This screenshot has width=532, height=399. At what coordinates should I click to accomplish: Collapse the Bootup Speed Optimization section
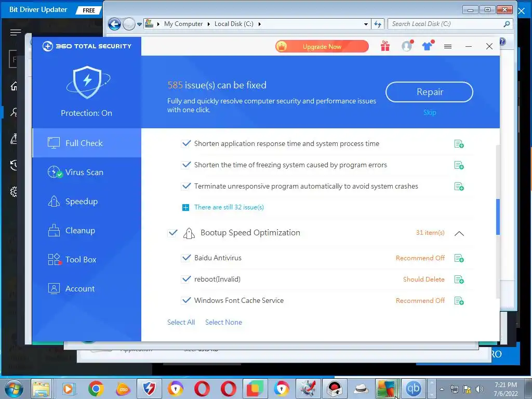pyautogui.click(x=459, y=233)
